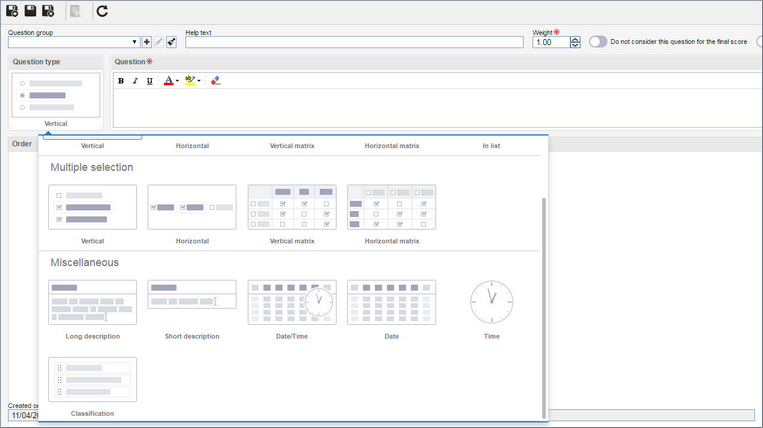Viewport: 763px width, 428px height.
Task: Select Multiple selection Horizontal matrix thumbnail
Action: 392,207
